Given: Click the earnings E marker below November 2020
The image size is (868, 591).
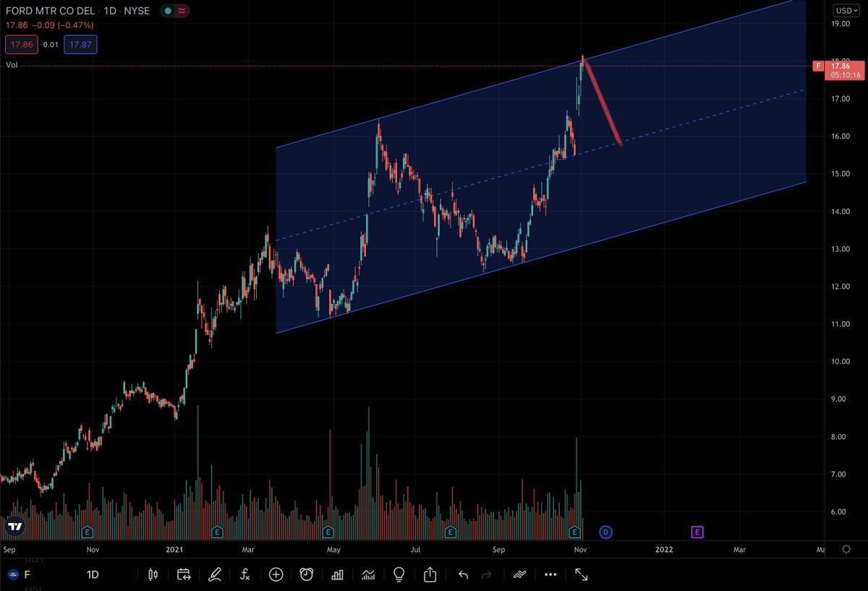Looking at the screenshot, I should (x=87, y=532).
